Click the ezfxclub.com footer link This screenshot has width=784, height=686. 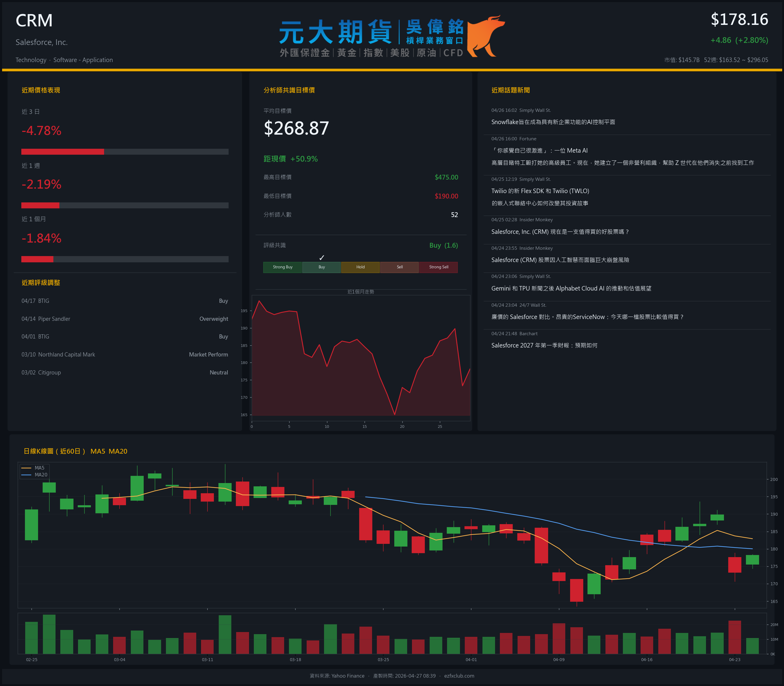459,676
